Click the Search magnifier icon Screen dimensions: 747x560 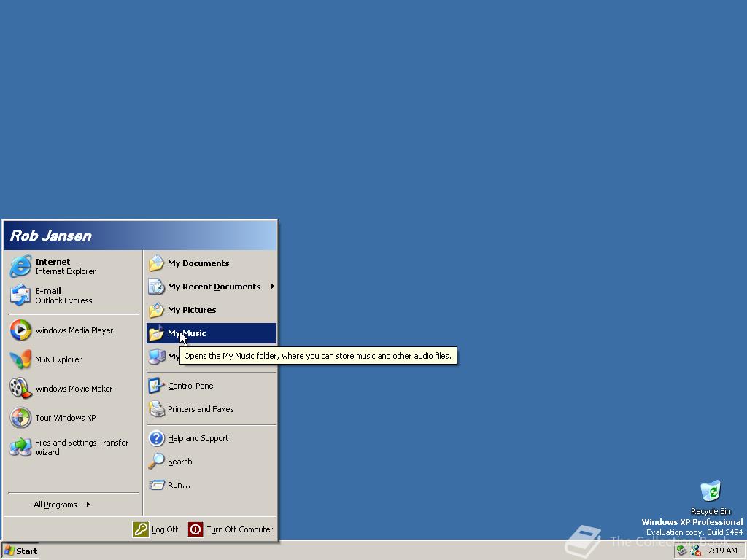click(x=156, y=462)
